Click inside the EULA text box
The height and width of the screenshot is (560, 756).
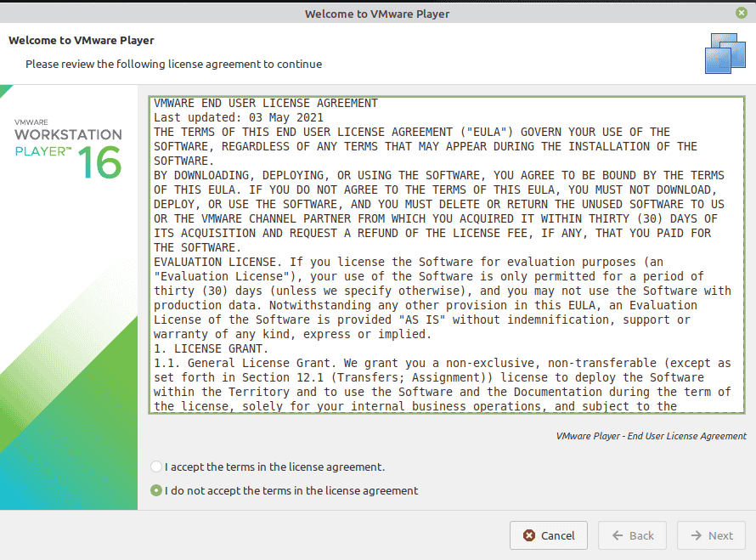[x=447, y=255]
